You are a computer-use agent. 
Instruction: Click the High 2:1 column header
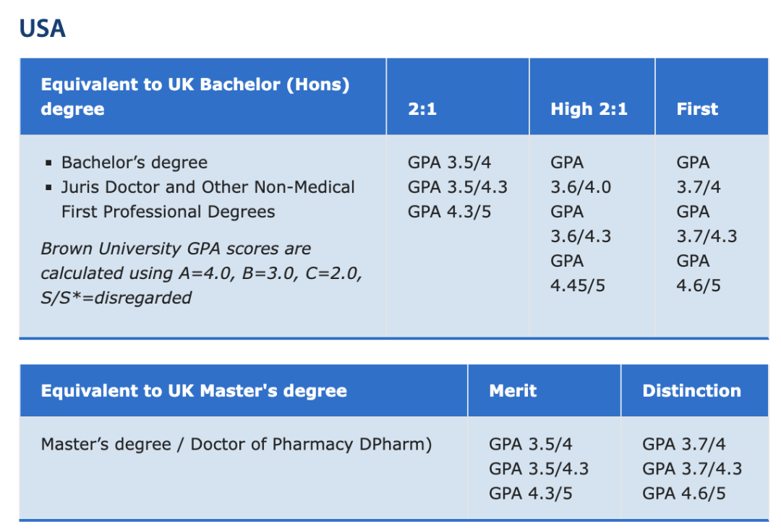click(589, 109)
